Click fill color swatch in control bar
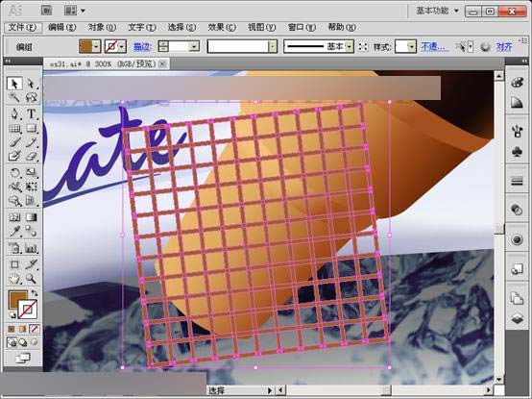This screenshot has height=399, width=532. click(x=85, y=46)
